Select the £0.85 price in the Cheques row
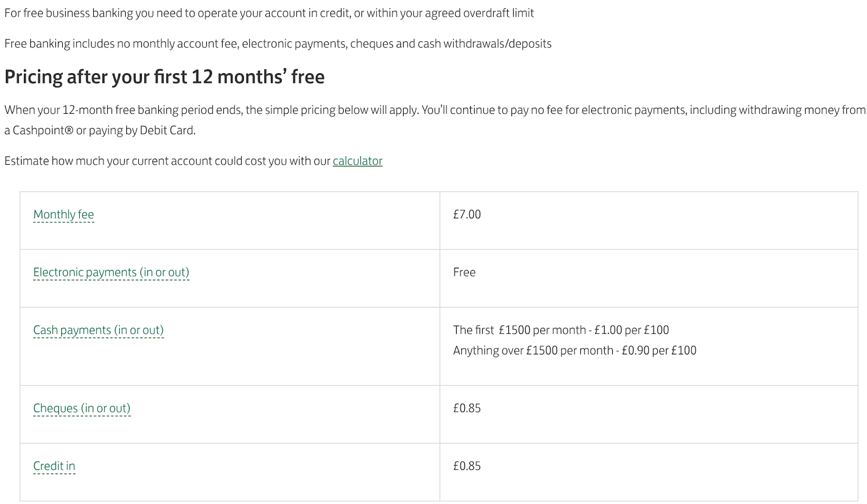The height and width of the screenshot is (504, 867). tap(467, 409)
